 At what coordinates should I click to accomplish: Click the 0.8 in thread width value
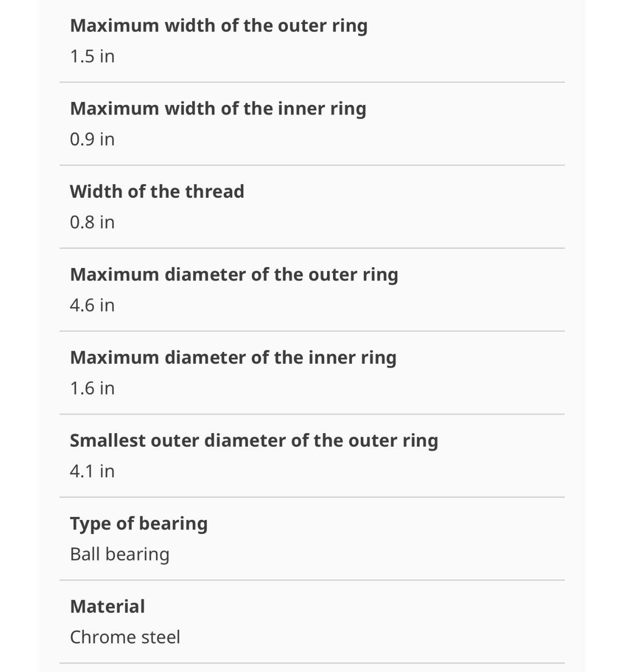click(x=92, y=222)
